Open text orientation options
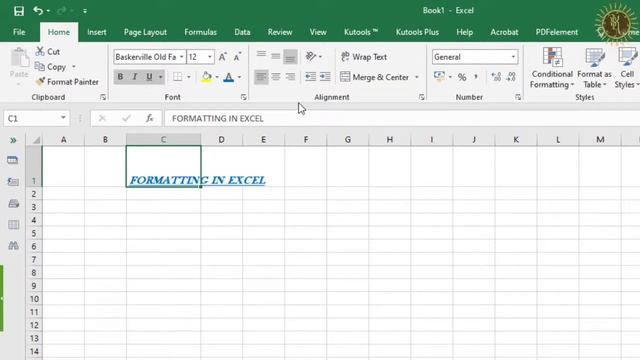Viewport: 640px width, 360px height. click(x=313, y=56)
